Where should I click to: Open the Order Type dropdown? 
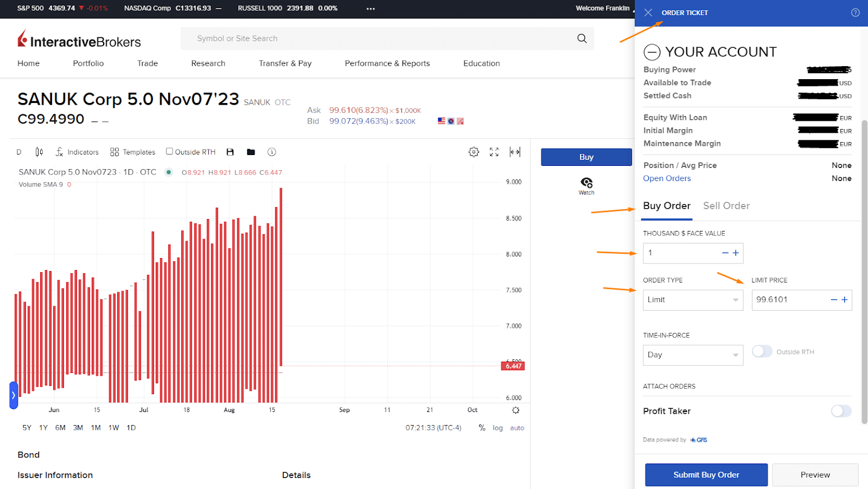tap(693, 300)
